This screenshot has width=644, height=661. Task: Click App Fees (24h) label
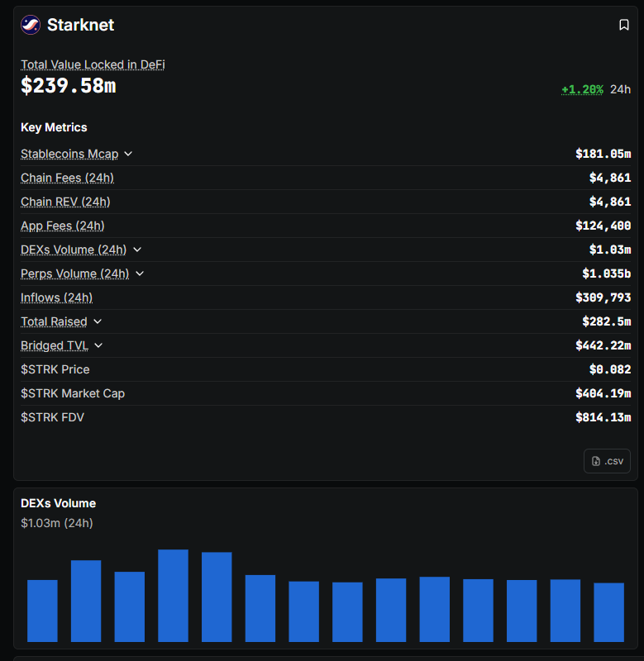tap(63, 226)
